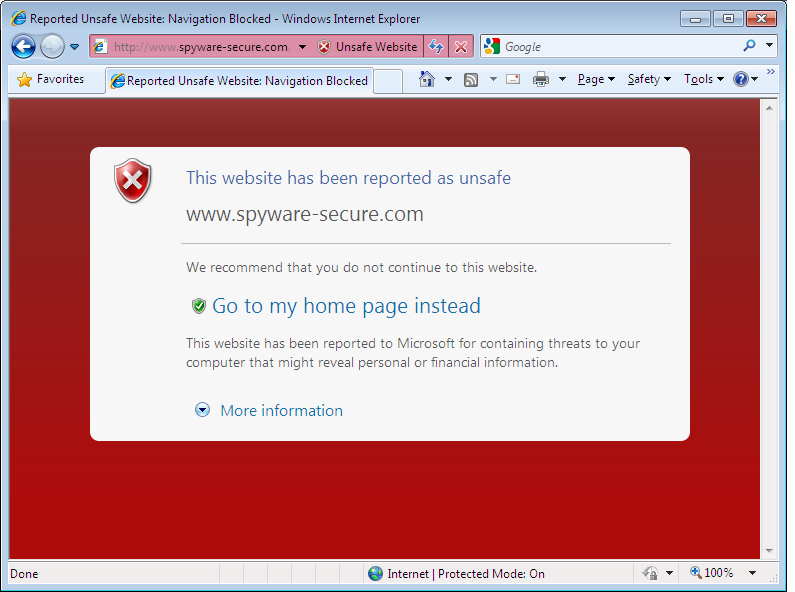Viewport: 795px width, 592px height.
Task: Click the Unsafe Website security badge
Action: 368,47
